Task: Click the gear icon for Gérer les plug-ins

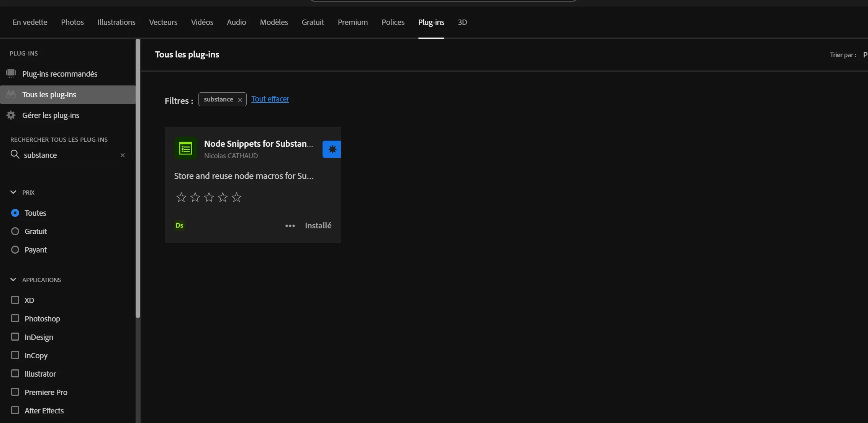Action: tap(11, 115)
